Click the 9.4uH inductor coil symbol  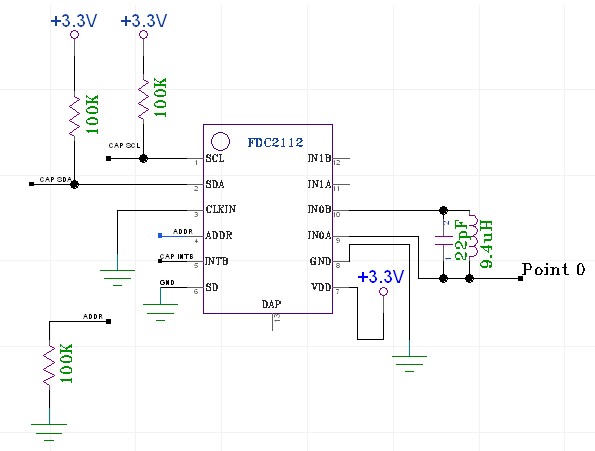(472, 236)
